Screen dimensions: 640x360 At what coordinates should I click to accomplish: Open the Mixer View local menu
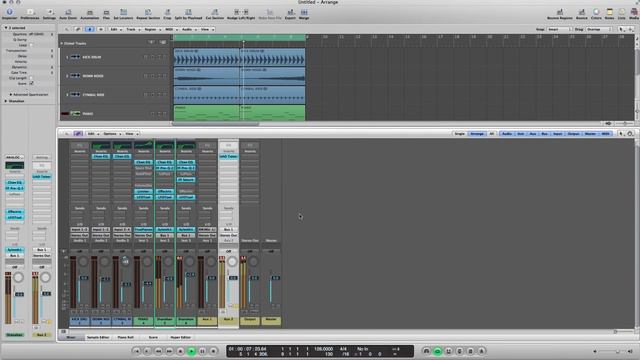[x=131, y=134]
